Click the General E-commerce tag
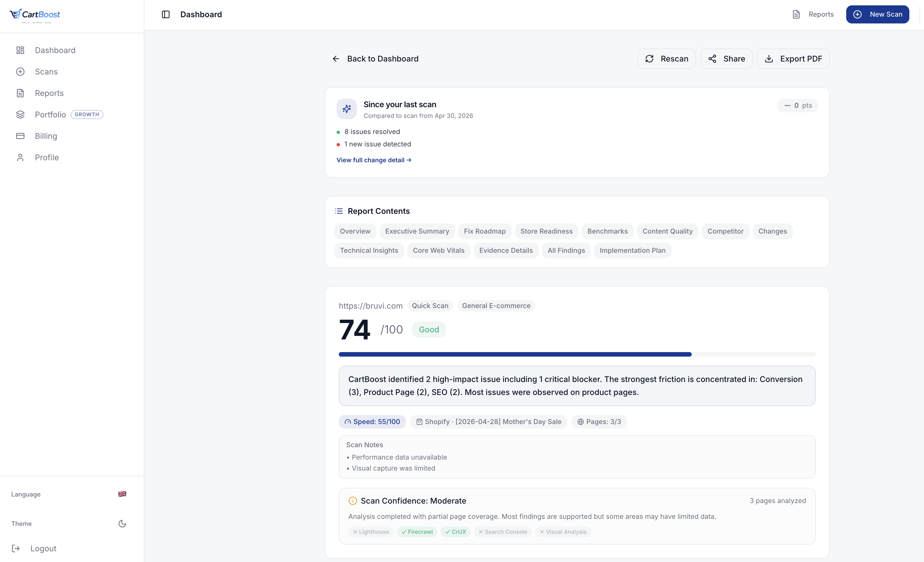The height and width of the screenshot is (562, 924). click(x=496, y=306)
